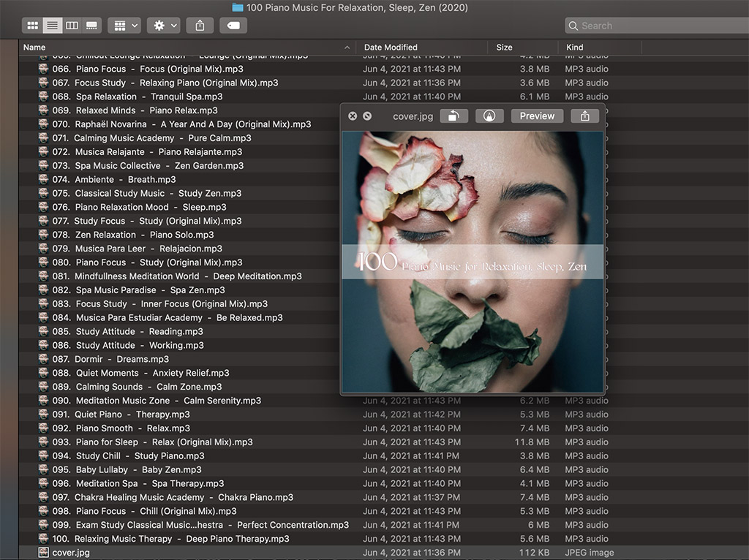Select the cover.jpg file row
This screenshot has height=560, width=749.
(384, 553)
